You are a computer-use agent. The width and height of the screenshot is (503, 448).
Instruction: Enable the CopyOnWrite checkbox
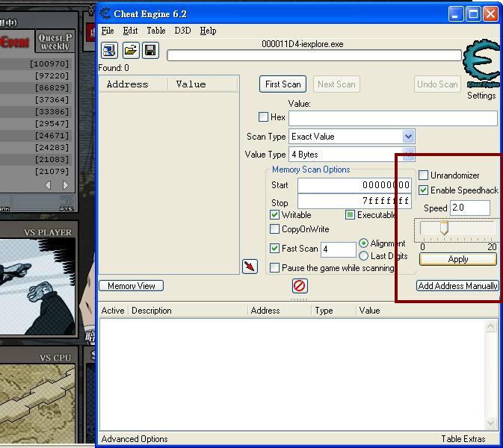pyautogui.click(x=274, y=229)
